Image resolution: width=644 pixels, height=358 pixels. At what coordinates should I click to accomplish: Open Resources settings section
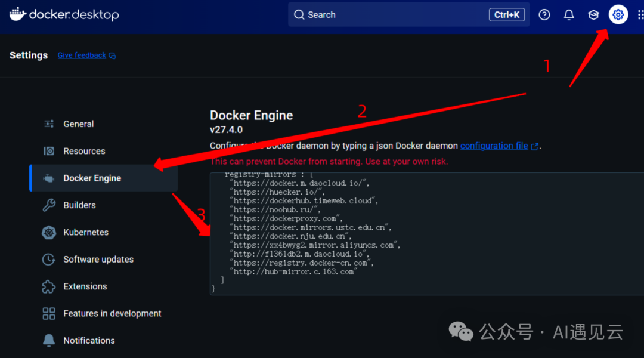(x=104, y=151)
